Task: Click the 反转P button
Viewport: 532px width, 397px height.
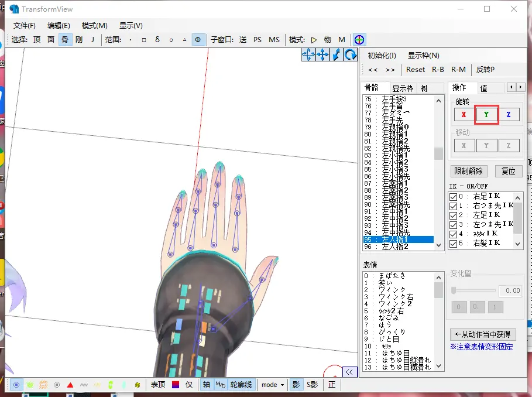Action: click(x=485, y=70)
